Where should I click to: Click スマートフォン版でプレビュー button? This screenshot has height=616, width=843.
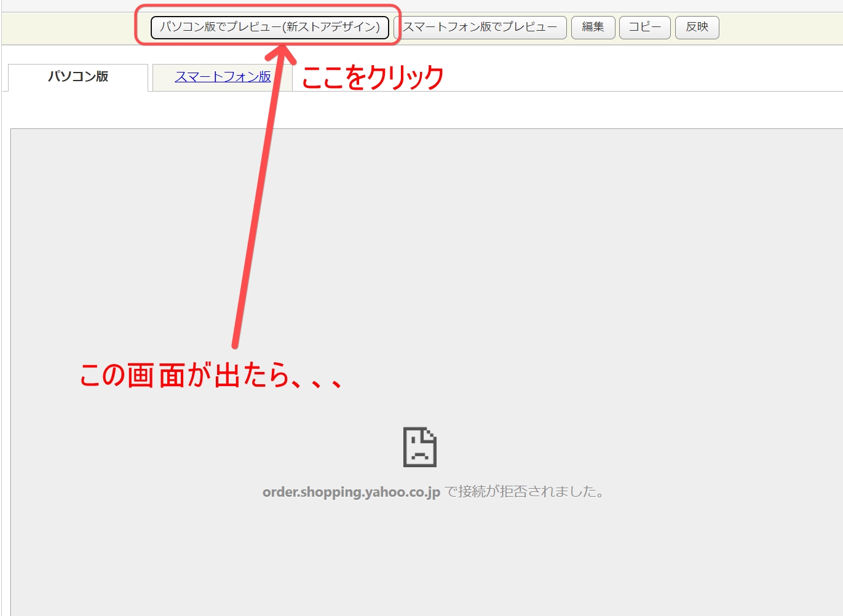480,27
